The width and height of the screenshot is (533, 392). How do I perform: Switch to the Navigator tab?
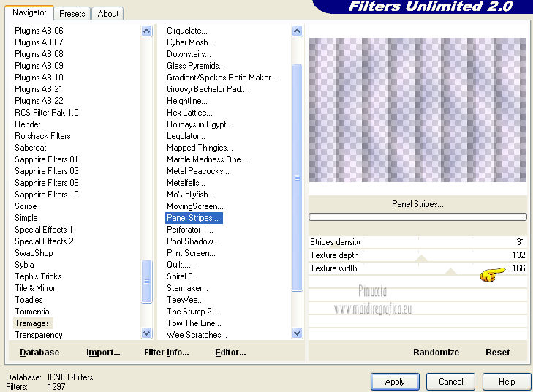tap(29, 12)
